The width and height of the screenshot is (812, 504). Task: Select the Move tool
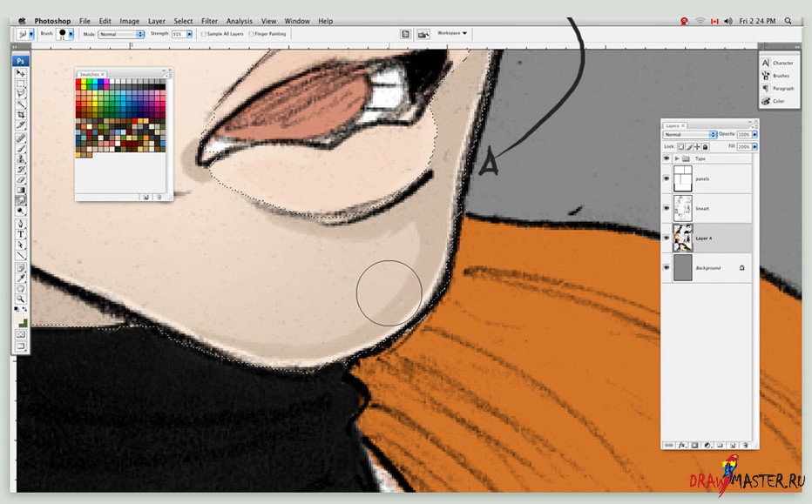(x=21, y=73)
